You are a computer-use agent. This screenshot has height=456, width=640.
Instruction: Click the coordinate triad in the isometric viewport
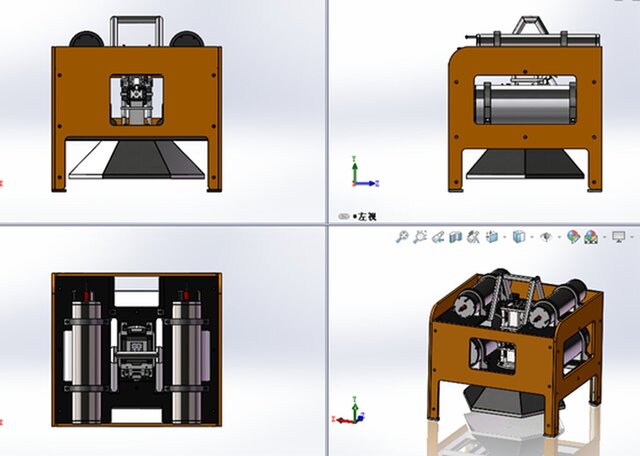pos(351,410)
